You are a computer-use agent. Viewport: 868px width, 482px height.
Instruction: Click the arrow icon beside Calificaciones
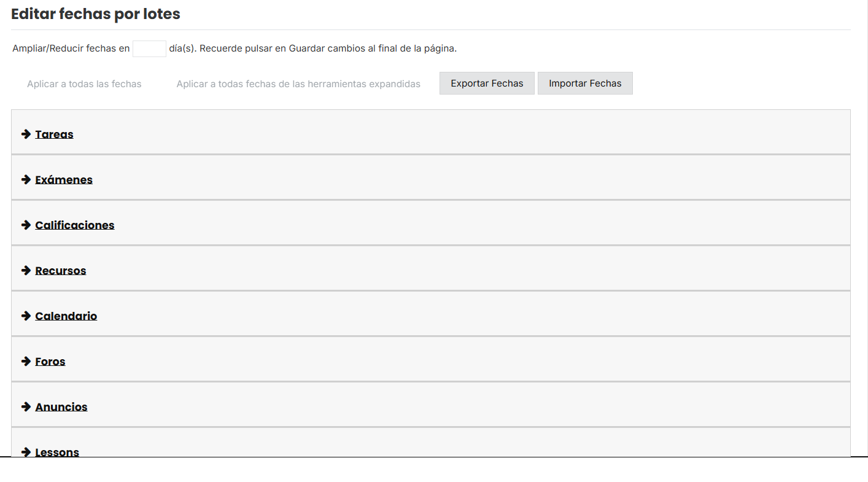tap(26, 225)
